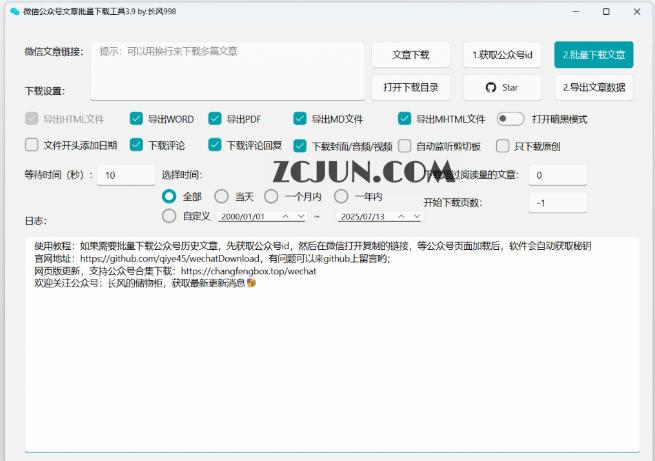
Task: Click the 2.批量下载文章 button
Action: (x=594, y=55)
